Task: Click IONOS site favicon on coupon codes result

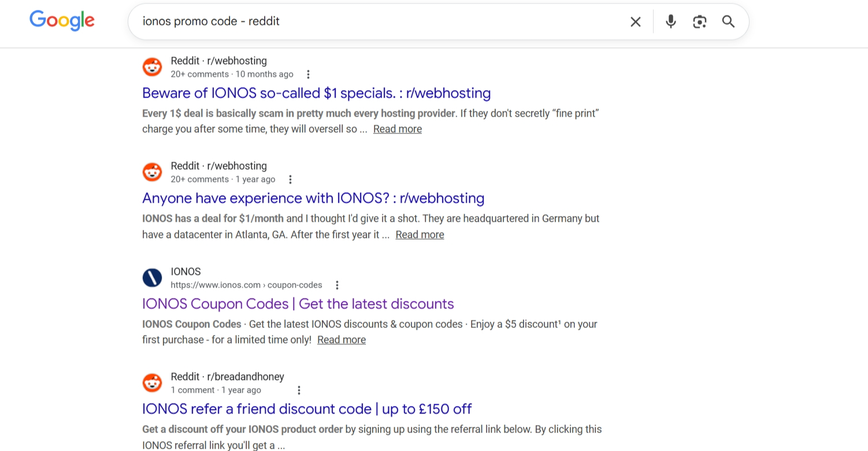Action: tap(153, 278)
